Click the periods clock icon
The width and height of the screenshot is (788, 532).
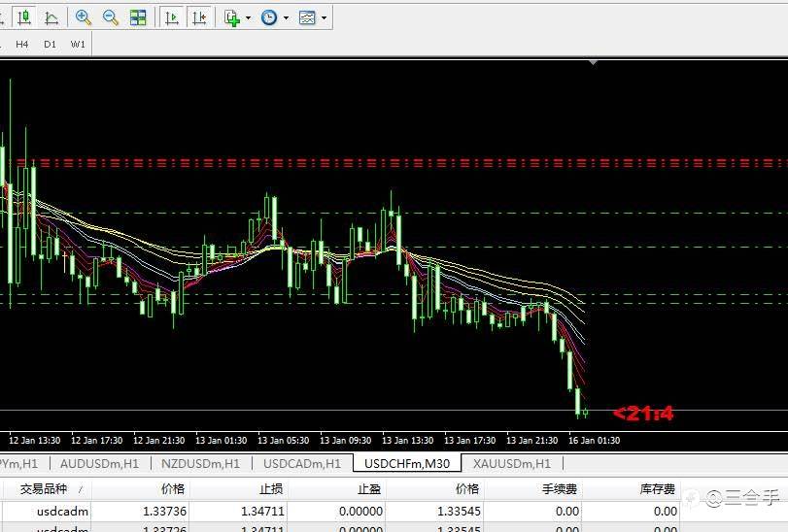(x=269, y=17)
